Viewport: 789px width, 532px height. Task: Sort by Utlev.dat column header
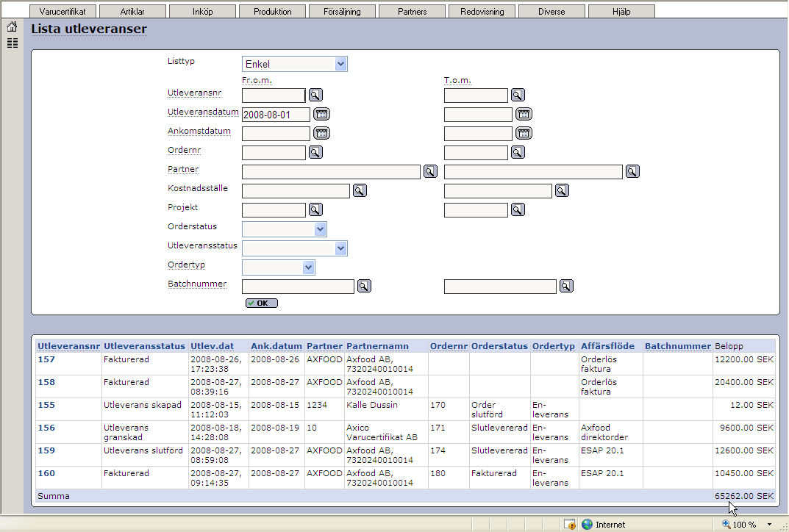(x=213, y=346)
